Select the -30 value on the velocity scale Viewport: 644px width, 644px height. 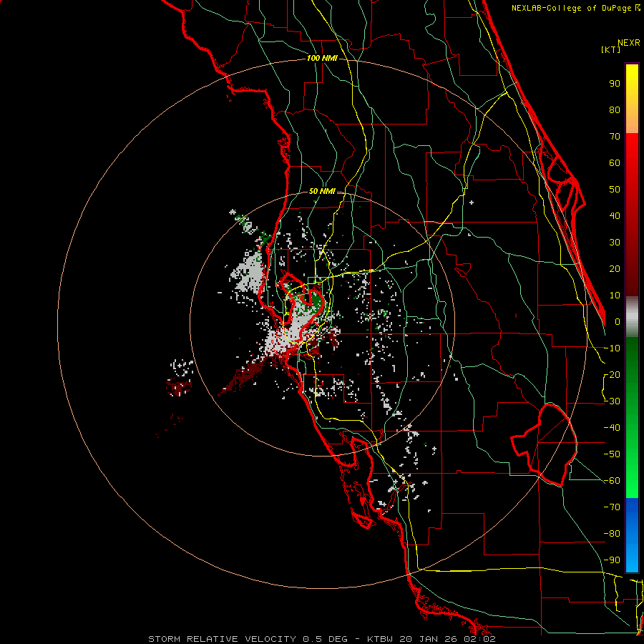tap(612, 401)
